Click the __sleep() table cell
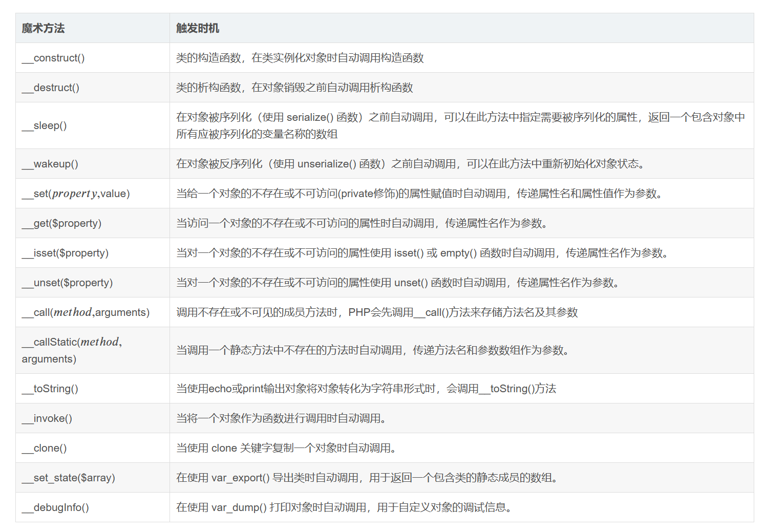Viewport: 765px width, 532px height. pyautogui.click(x=93, y=125)
